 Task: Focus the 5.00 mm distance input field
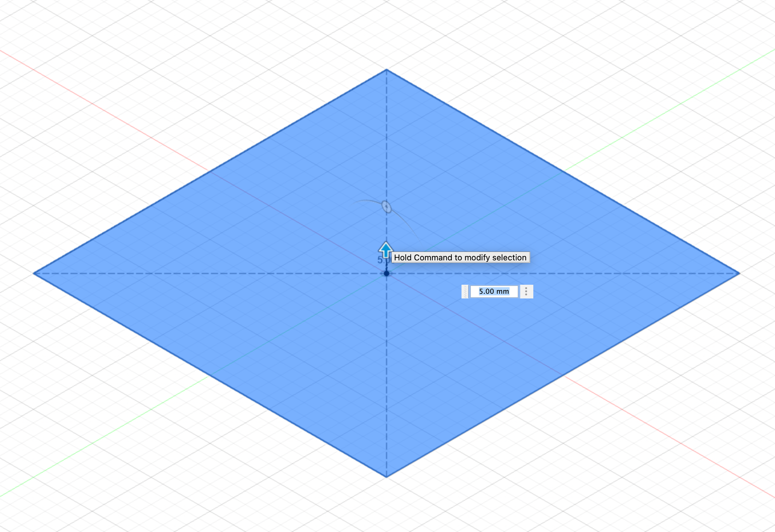tap(494, 292)
